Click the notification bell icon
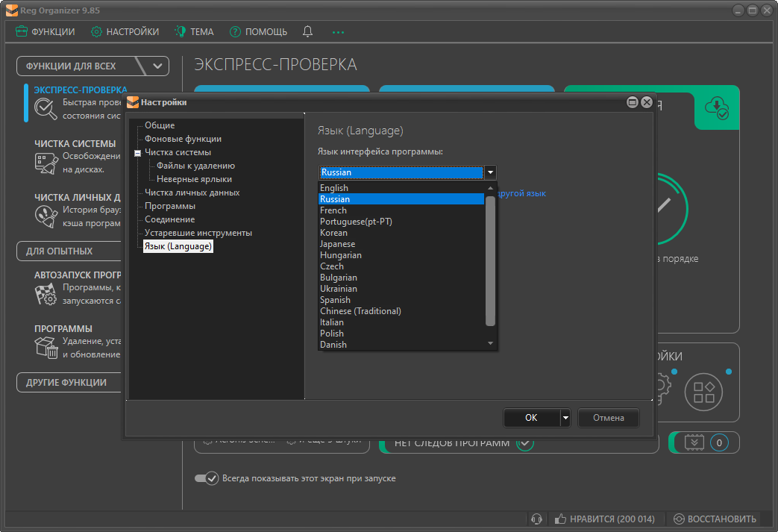 (x=308, y=32)
